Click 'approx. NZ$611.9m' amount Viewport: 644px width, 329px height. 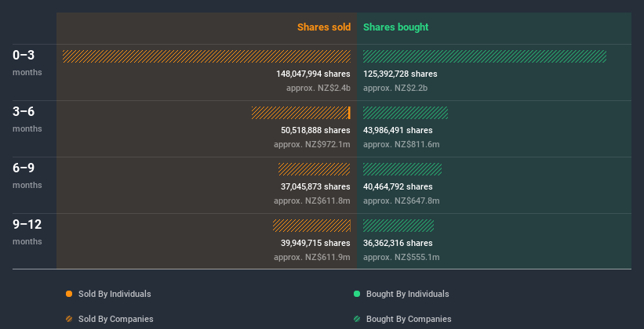pyautogui.click(x=312, y=257)
